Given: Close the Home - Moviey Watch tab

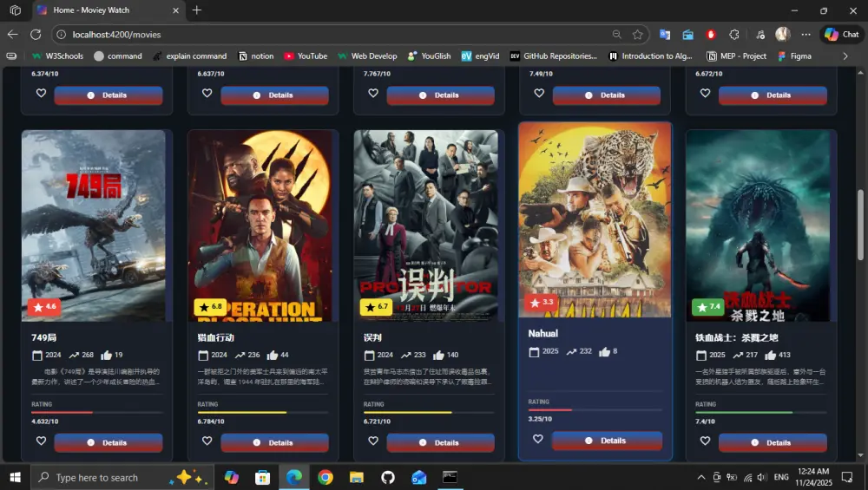Looking at the screenshot, I should (175, 10).
